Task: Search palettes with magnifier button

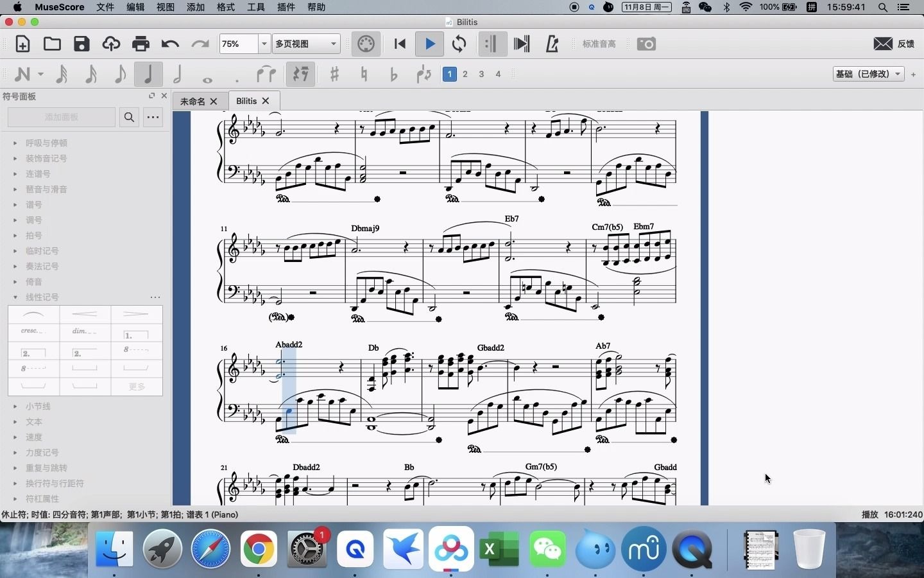Action: (x=129, y=117)
